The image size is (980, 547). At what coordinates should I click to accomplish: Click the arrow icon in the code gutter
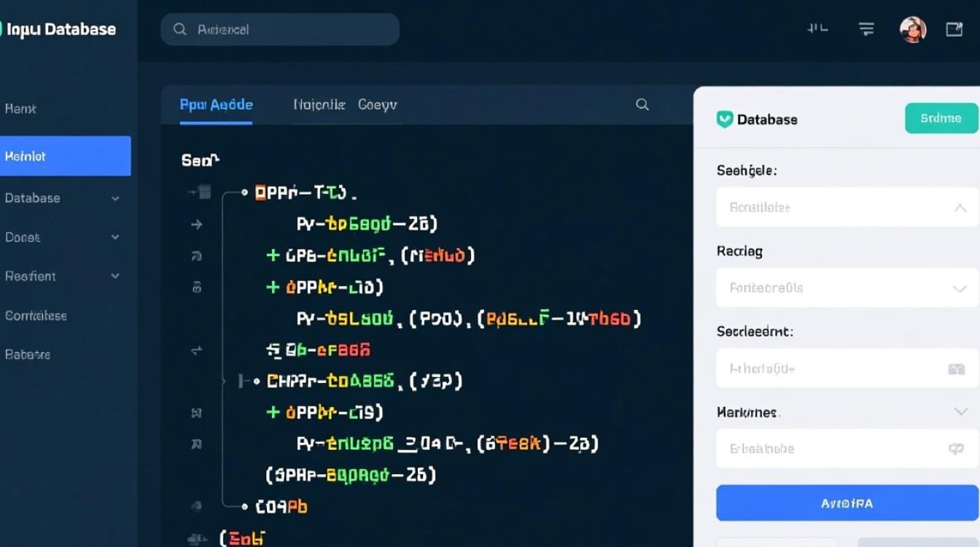click(x=195, y=225)
